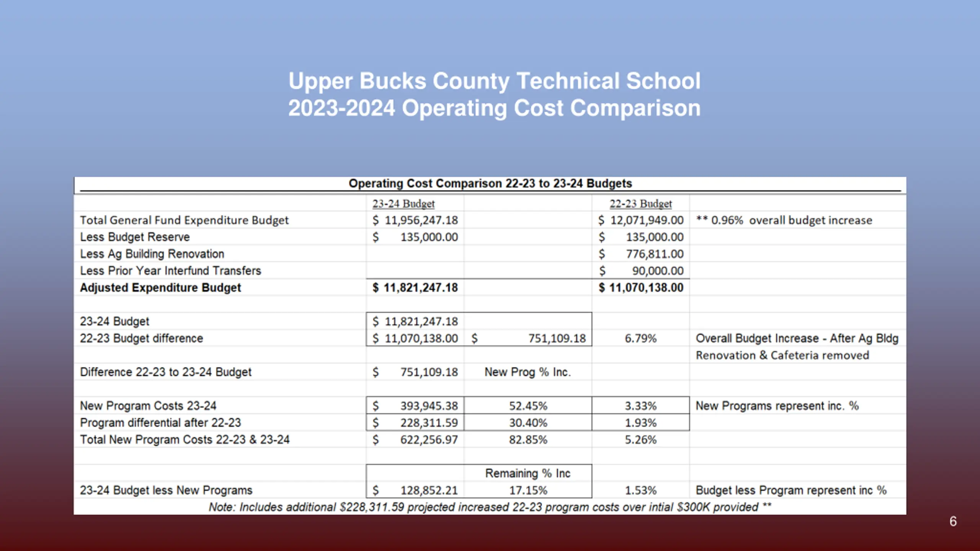Click the 'Remaining % Inc' heading
980x551 pixels.
(528, 474)
